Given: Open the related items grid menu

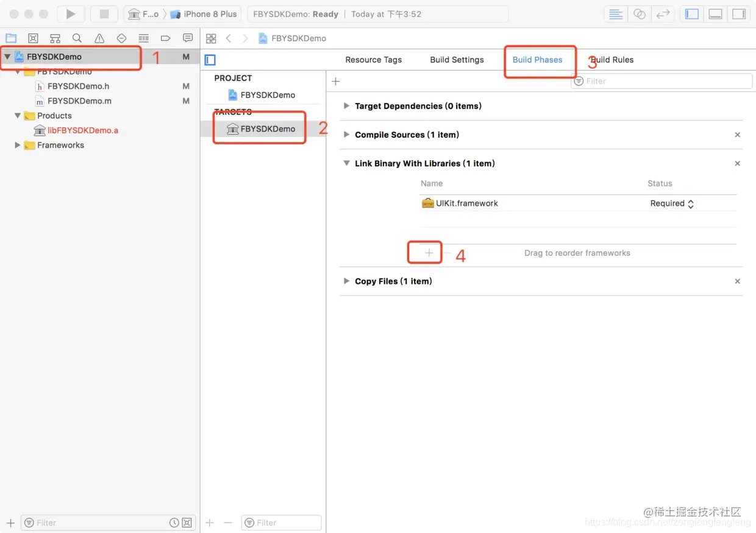Looking at the screenshot, I should [211, 38].
